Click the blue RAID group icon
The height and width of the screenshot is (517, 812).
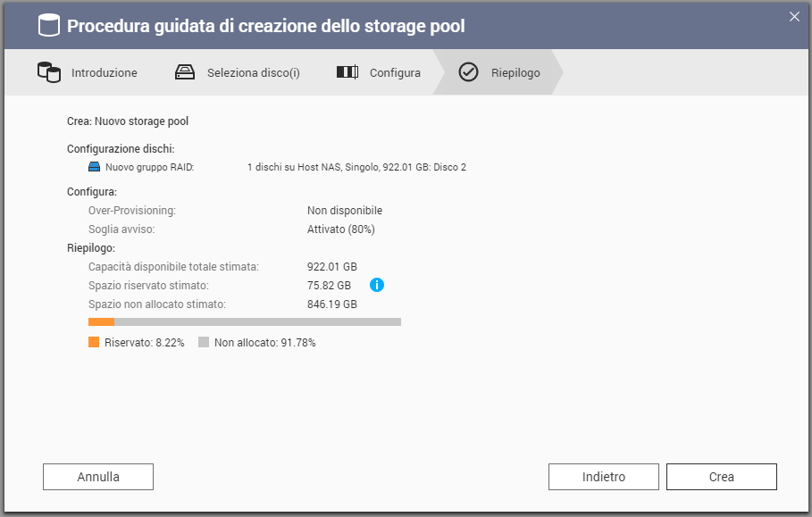point(95,167)
